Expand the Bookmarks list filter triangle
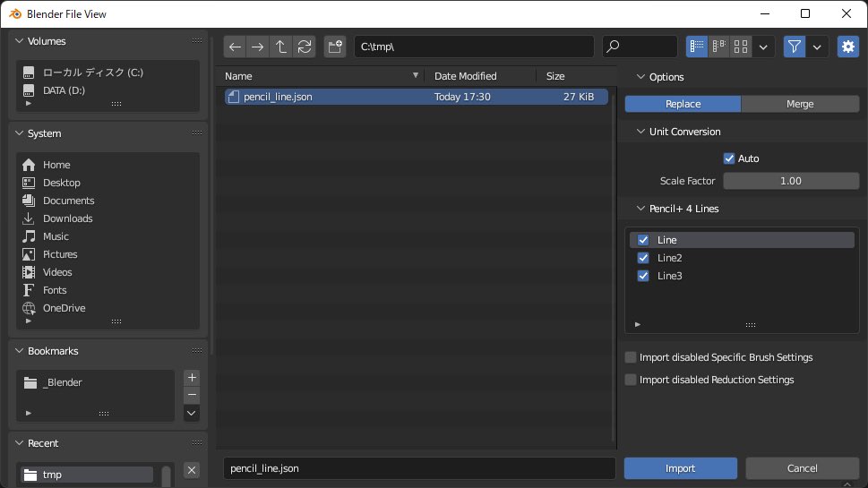868x488 pixels. click(29, 413)
